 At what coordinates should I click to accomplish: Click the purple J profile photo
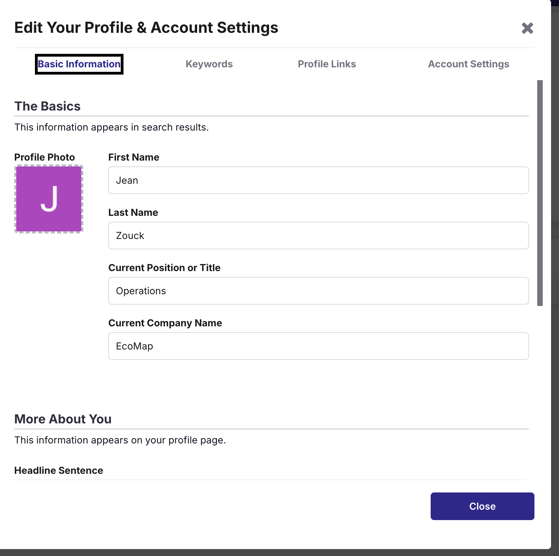(x=49, y=199)
